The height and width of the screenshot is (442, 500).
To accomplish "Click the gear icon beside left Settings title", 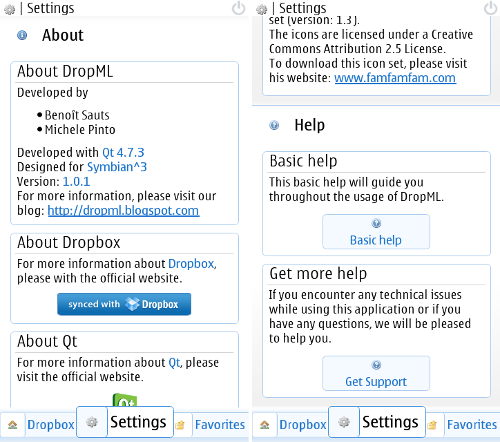I will [10, 10].
